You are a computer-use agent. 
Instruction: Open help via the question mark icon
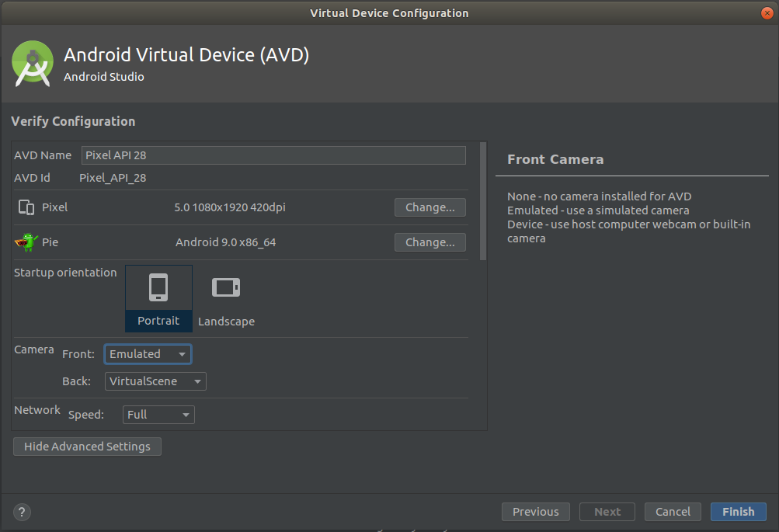click(x=21, y=512)
